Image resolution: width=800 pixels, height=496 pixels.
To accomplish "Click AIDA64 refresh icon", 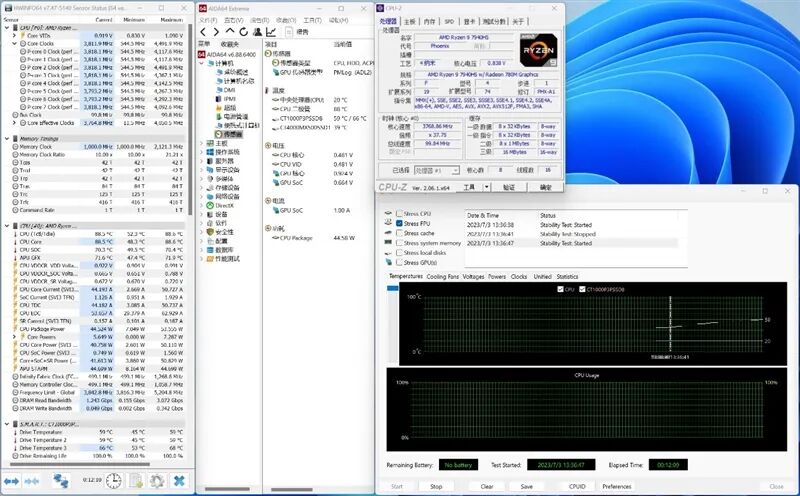I will pos(244,32).
